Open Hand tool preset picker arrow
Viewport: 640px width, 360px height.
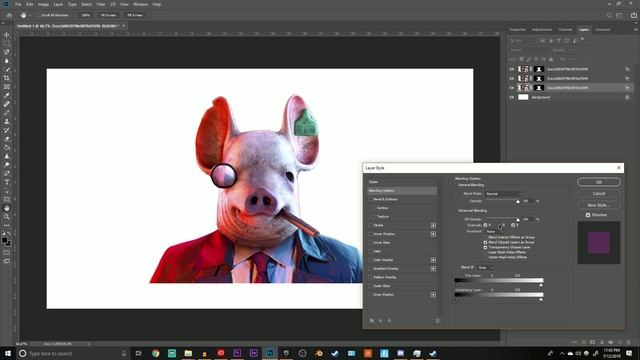tap(31, 15)
